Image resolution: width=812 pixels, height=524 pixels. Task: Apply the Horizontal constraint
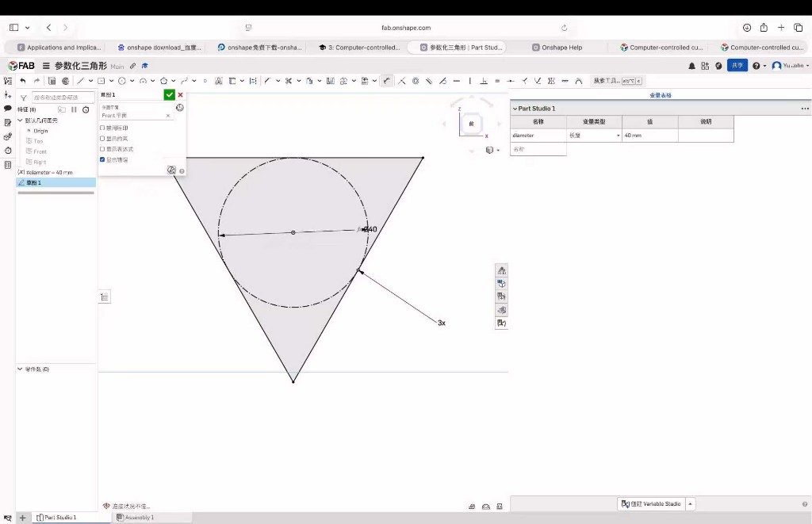pyautogui.click(x=456, y=81)
